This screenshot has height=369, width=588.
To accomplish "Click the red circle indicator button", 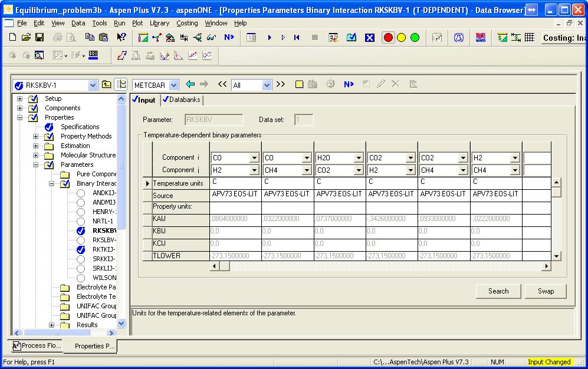I will click(x=388, y=38).
